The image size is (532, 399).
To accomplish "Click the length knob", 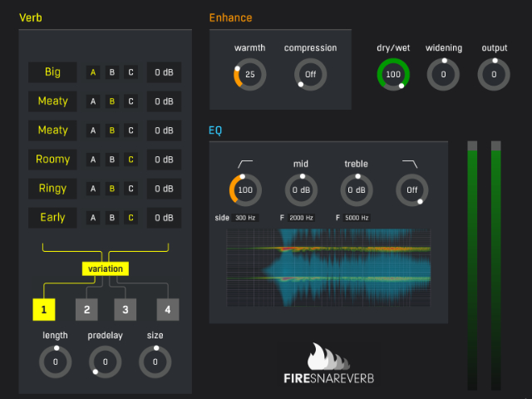I will 56,362.
